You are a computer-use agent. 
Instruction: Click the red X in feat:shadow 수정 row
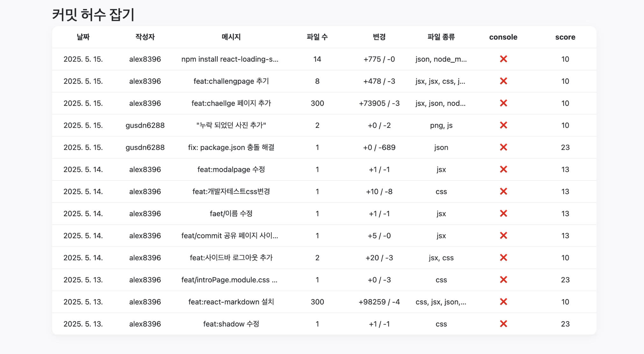pyautogui.click(x=503, y=324)
